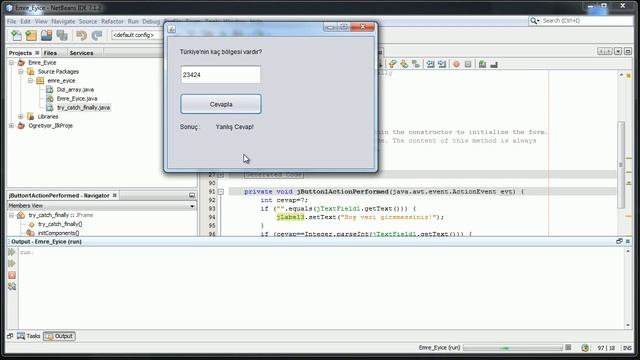Open the View menu

coord(41,21)
